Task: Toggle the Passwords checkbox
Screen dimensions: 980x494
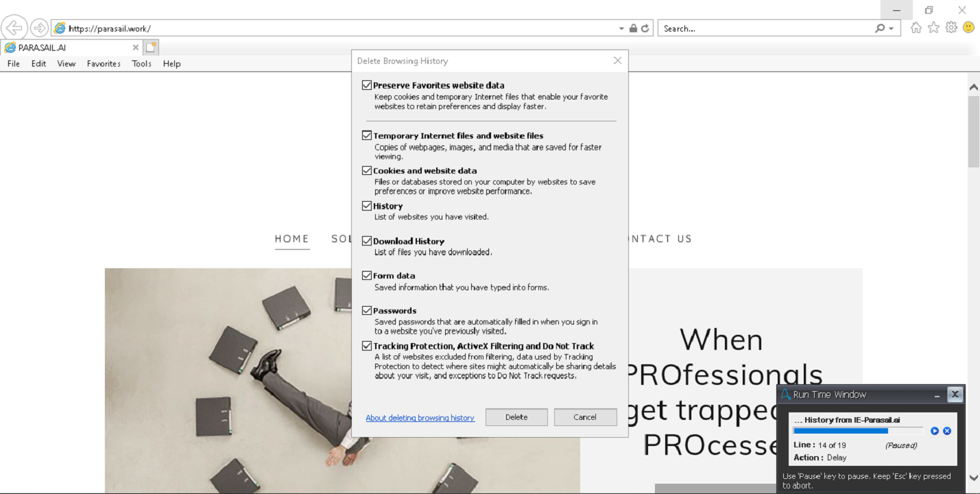Action: 367,311
